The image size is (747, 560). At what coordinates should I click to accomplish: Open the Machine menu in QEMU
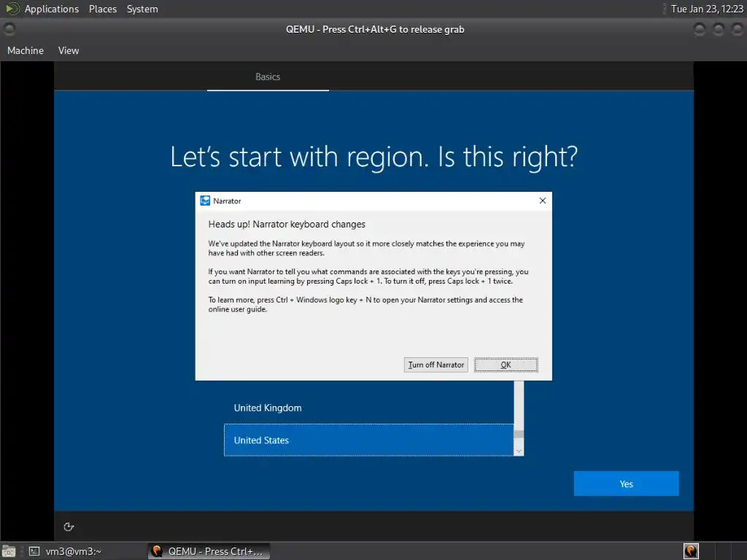tap(26, 50)
